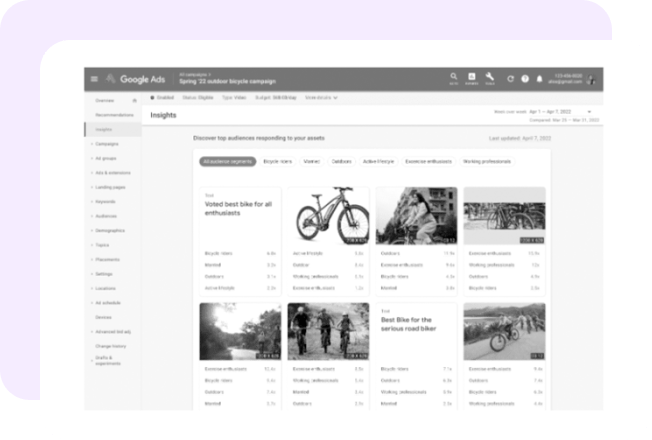
Task: Select the Working professionals chip
Action: pyautogui.click(x=487, y=160)
